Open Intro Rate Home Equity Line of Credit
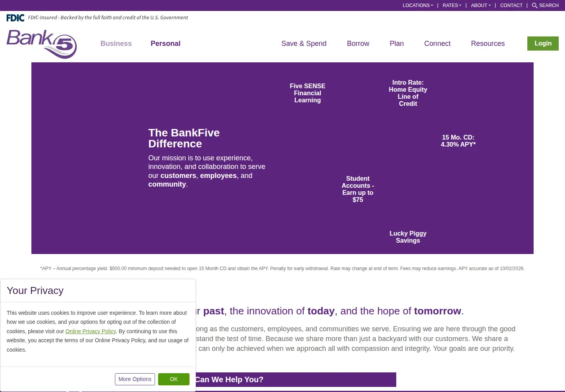 click(408, 93)
